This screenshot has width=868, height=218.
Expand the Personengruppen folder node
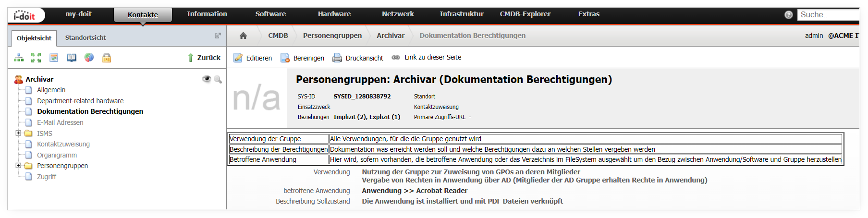click(18, 165)
